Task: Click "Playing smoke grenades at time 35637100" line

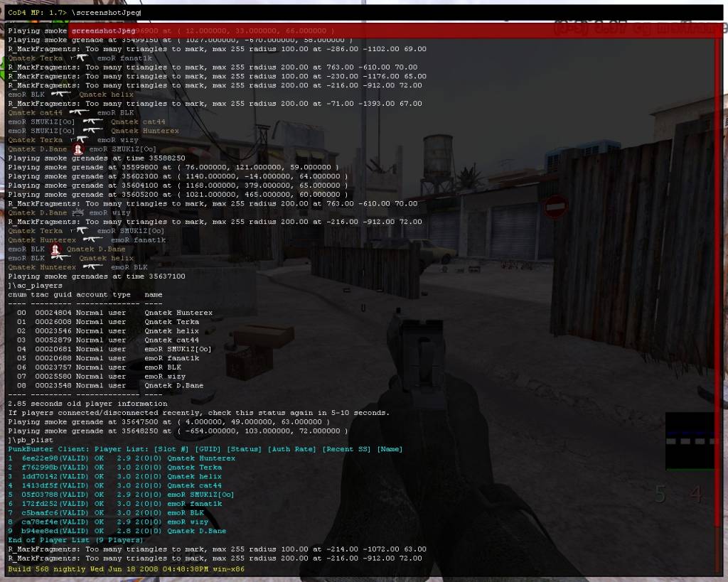Action: point(97,276)
